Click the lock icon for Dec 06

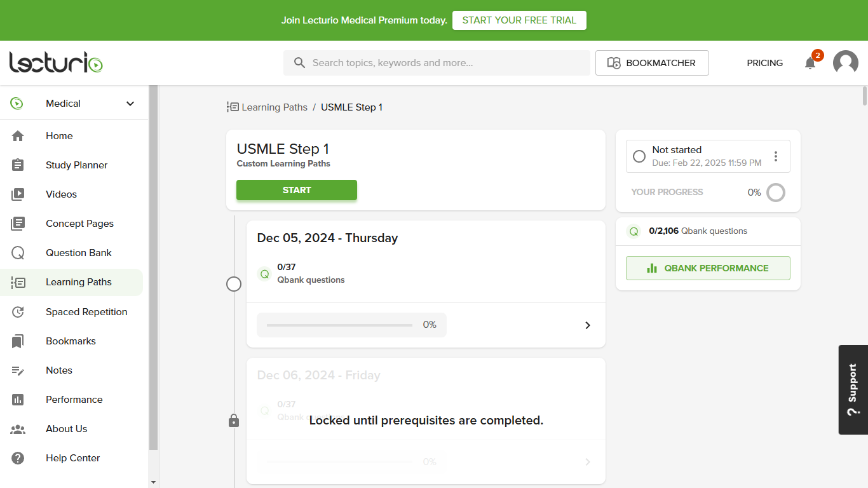click(x=234, y=421)
